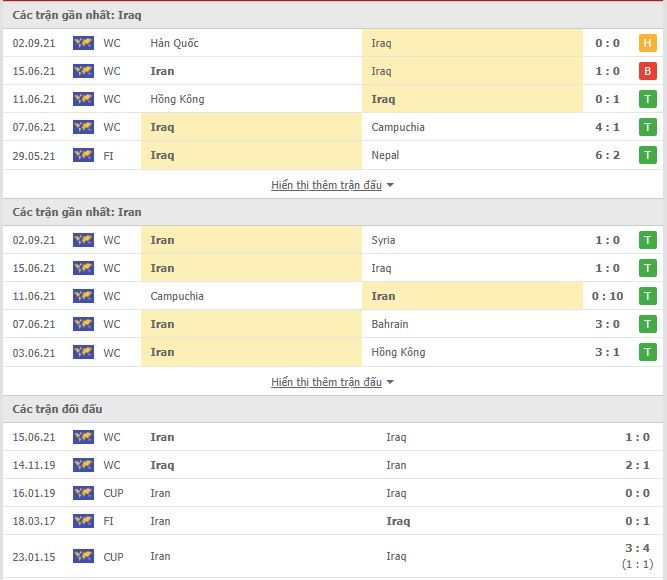Select the Iran vs Bahrain 3:0 row
Viewport: 667px width, 580px height.
pos(333,324)
